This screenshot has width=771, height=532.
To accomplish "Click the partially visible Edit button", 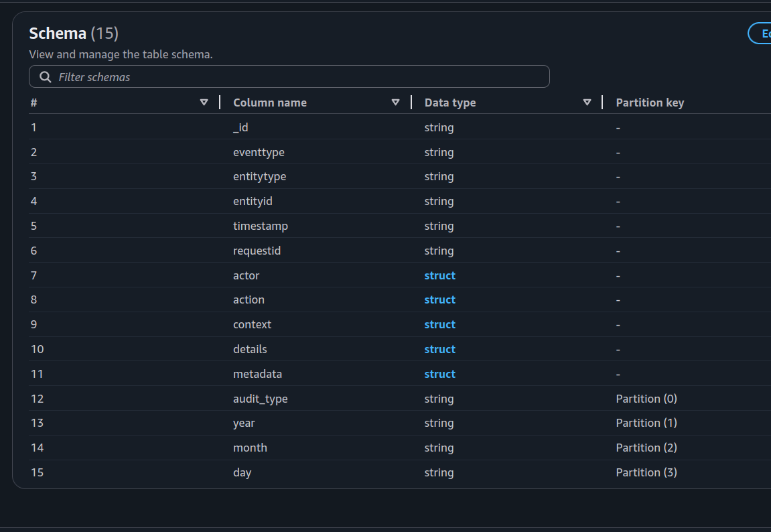I will (761, 34).
